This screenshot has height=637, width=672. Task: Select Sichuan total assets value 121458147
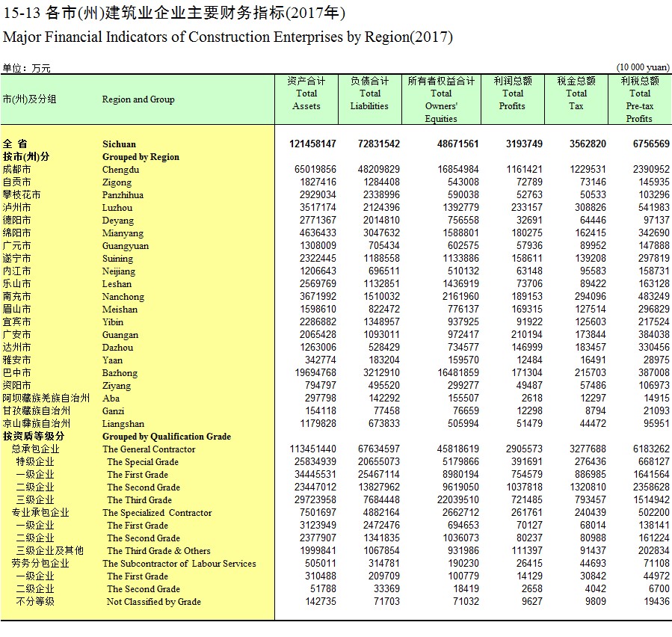tap(312, 144)
